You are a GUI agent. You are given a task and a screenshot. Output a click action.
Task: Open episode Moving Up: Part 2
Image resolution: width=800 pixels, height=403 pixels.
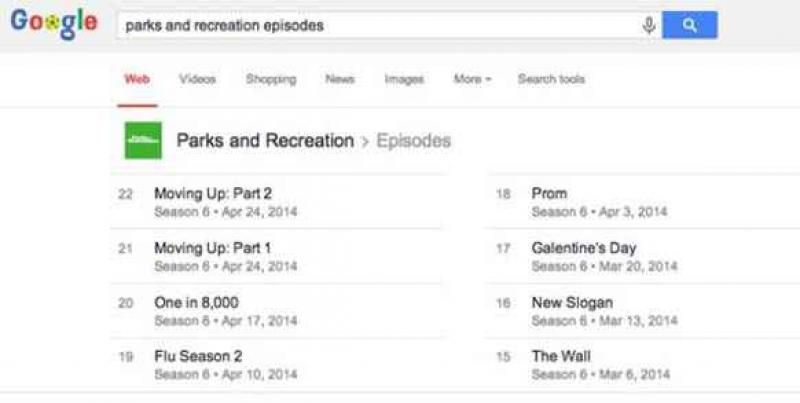[212, 194]
